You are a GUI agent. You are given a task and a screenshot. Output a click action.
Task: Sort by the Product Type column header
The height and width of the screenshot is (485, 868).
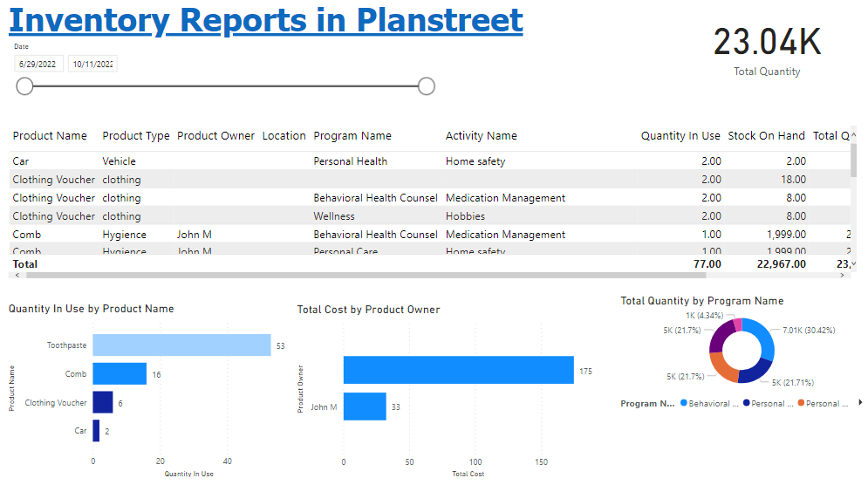point(135,136)
